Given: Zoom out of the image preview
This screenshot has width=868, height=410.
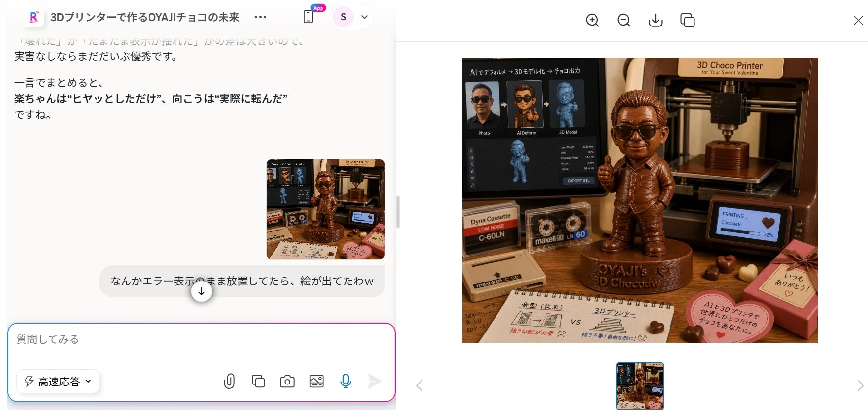Looking at the screenshot, I should point(624,20).
